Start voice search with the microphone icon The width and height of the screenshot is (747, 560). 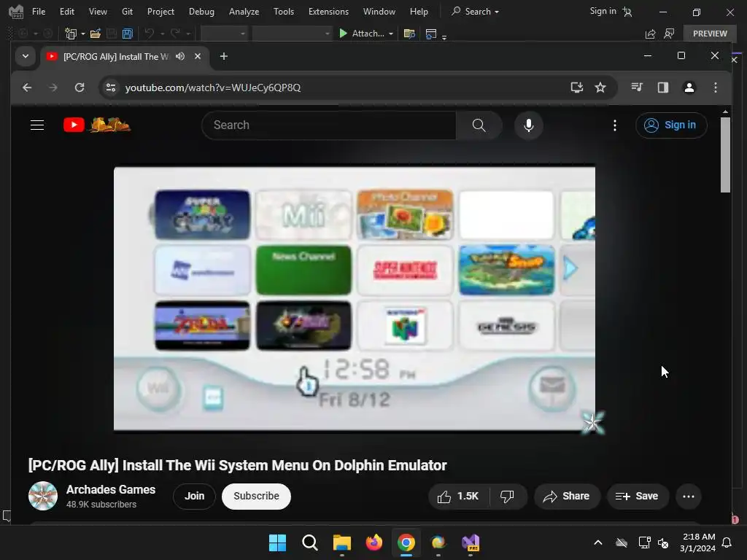tap(528, 125)
